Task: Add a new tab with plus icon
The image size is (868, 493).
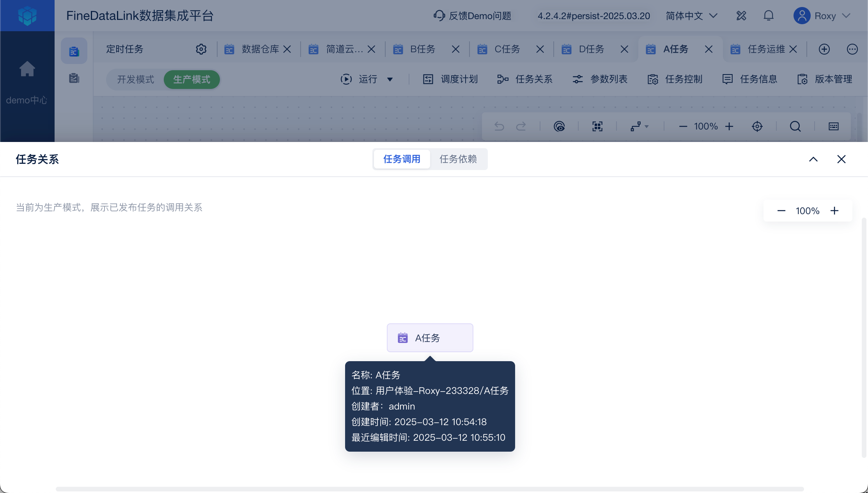Action: [824, 49]
